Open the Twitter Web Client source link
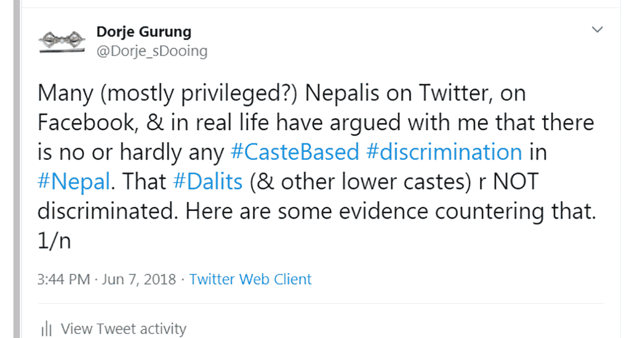This screenshot has width=644, height=338. coord(250,279)
